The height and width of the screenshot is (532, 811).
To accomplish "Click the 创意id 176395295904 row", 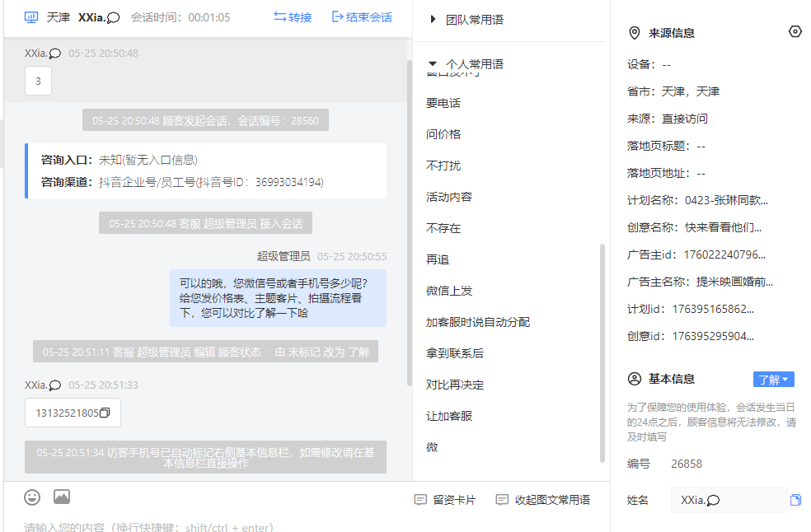I will click(x=691, y=337).
